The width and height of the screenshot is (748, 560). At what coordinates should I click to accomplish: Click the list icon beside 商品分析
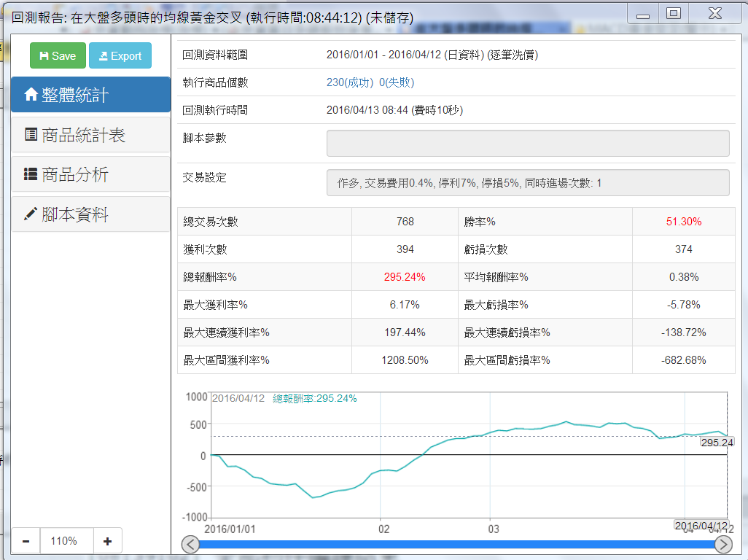31,174
